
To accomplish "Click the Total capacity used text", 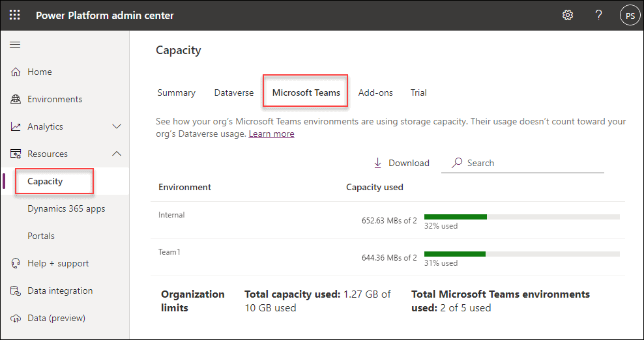I will point(318,301).
